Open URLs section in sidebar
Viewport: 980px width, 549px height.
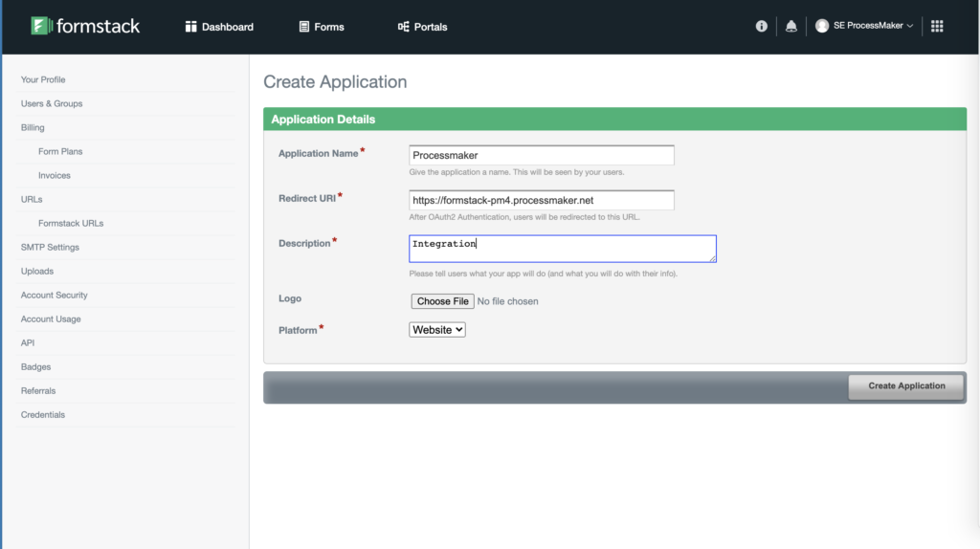pyautogui.click(x=32, y=199)
